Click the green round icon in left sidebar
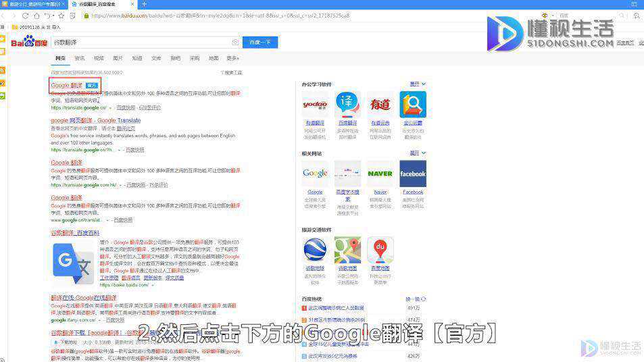The height and width of the screenshot is (362, 644). (3, 96)
